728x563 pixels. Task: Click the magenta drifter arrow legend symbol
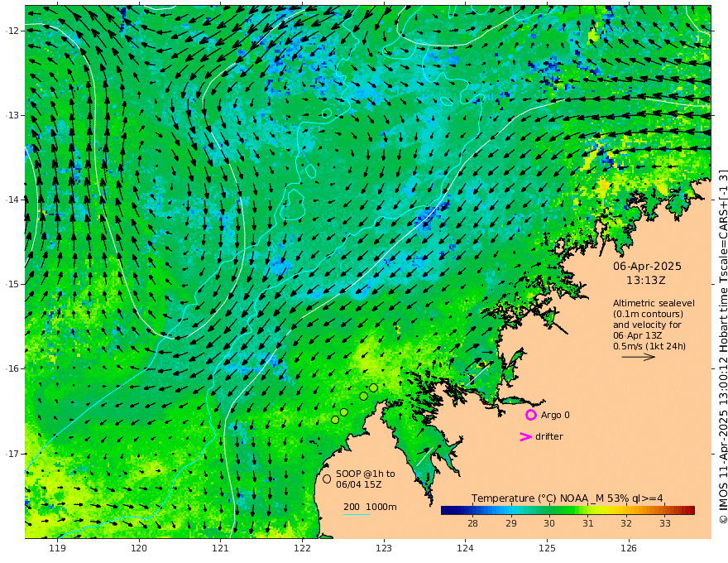tap(525, 436)
